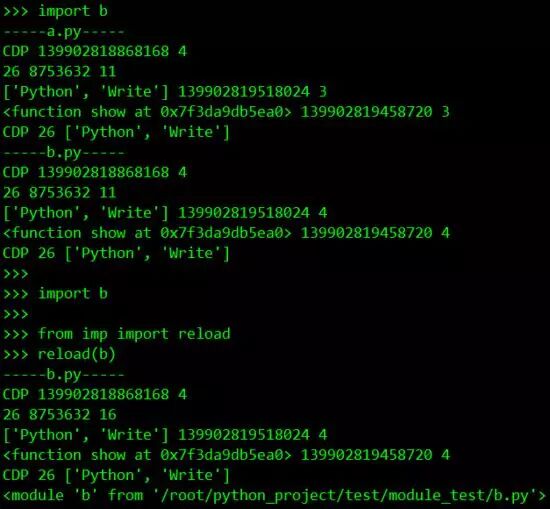Click the empty prompt after second import b

point(15,314)
